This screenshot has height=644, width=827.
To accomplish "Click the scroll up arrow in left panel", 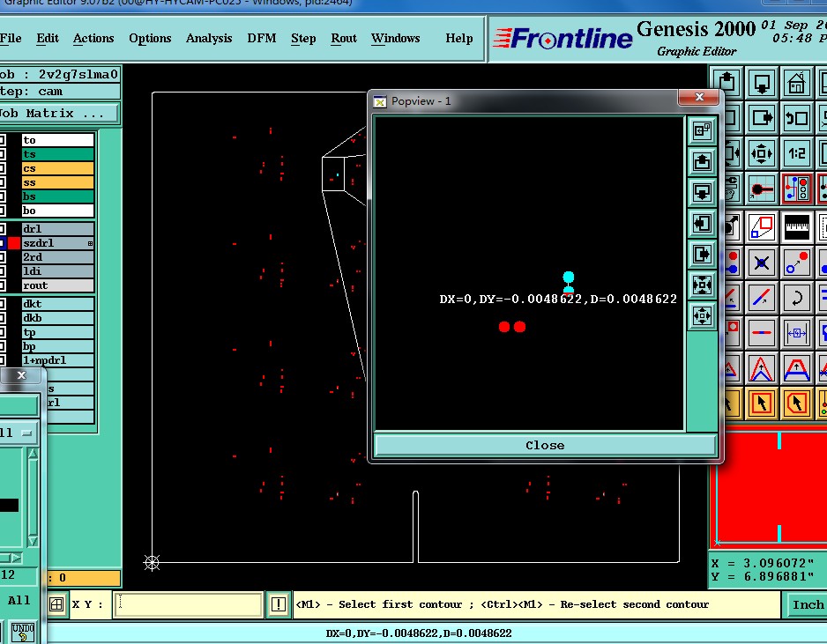I will [33, 454].
